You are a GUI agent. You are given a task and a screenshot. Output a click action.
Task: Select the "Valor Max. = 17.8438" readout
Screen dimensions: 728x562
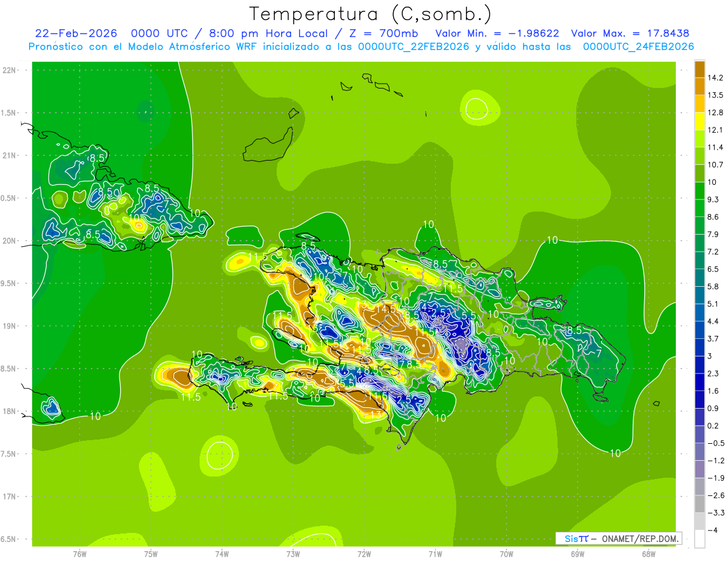point(630,33)
